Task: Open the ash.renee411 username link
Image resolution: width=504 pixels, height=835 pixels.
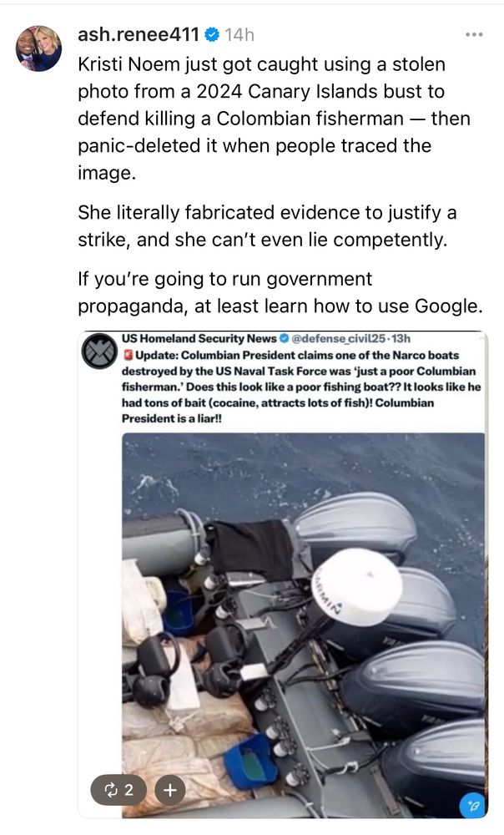Action: pyautogui.click(x=139, y=34)
